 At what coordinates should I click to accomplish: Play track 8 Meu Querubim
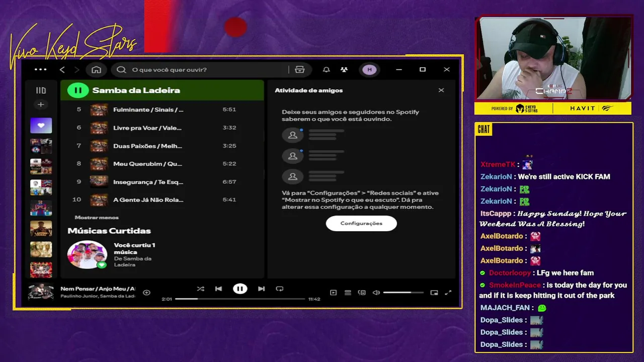[x=163, y=164]
